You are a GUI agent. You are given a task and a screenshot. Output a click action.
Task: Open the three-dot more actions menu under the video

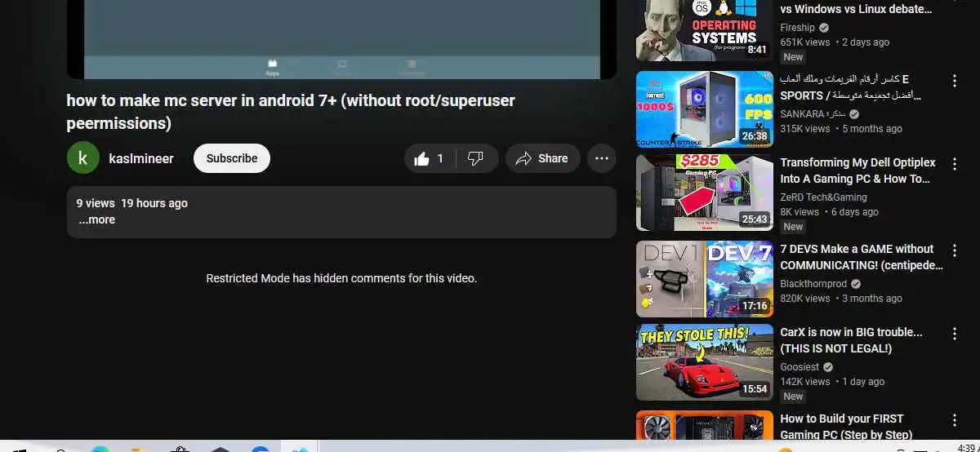point(602,158)
